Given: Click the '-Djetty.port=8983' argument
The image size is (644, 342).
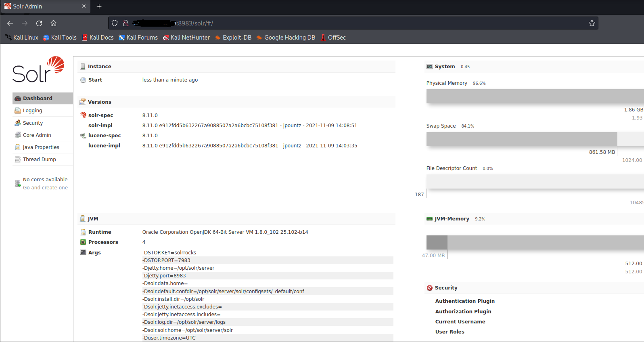Looking at the screenshot, I should click(164, 276).
